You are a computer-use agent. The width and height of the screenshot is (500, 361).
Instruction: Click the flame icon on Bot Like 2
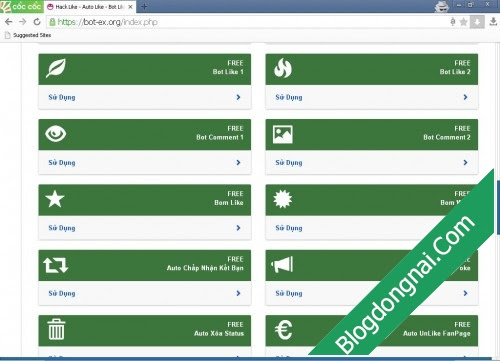[x=283, y=68]
